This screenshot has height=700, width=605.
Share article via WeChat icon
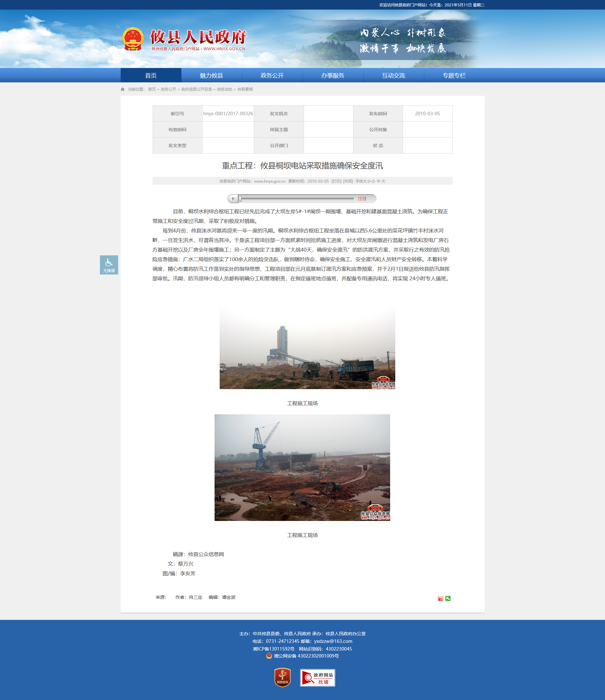[448, 598]
